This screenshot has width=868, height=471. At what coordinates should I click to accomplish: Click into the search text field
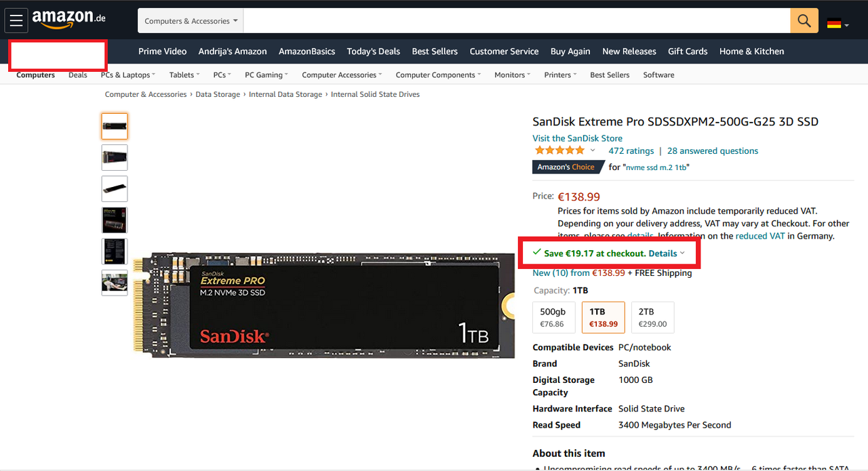click(517, 21)
